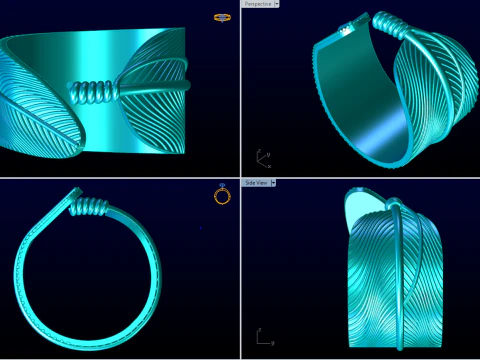
Task: Click the Side View ZY axis indicator
Action: click(x=265, y=337)
